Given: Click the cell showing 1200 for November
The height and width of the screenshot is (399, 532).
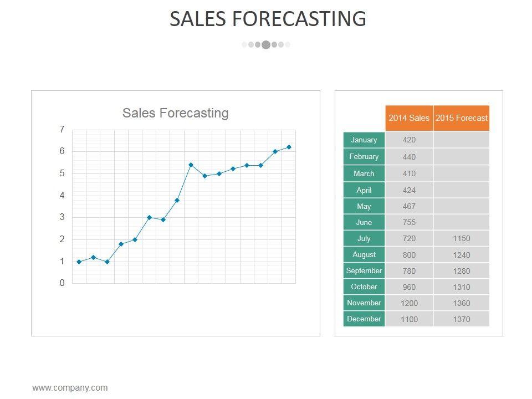Looking at the screenshot, I should (409, 303).
